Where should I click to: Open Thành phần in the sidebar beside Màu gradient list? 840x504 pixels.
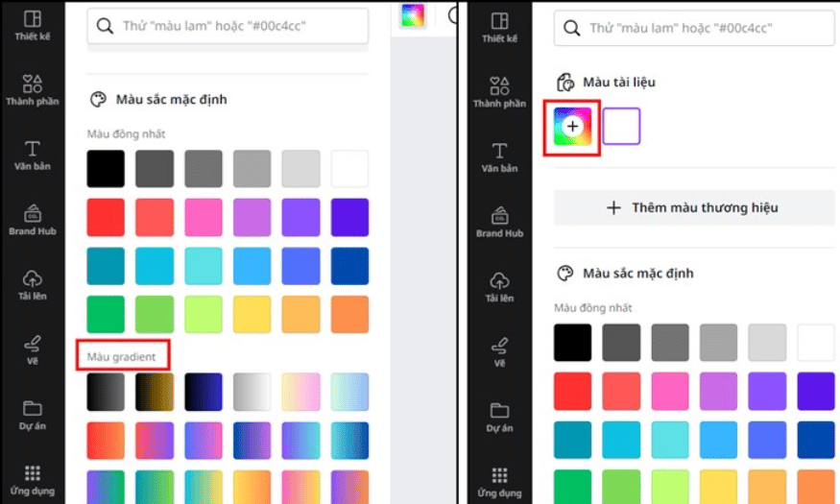point(32,90)
